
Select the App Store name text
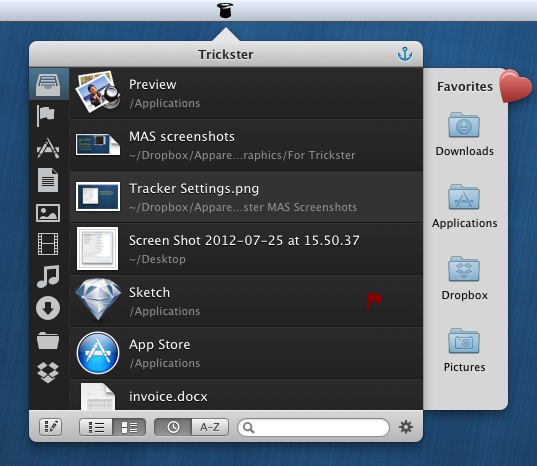[159, 345]
